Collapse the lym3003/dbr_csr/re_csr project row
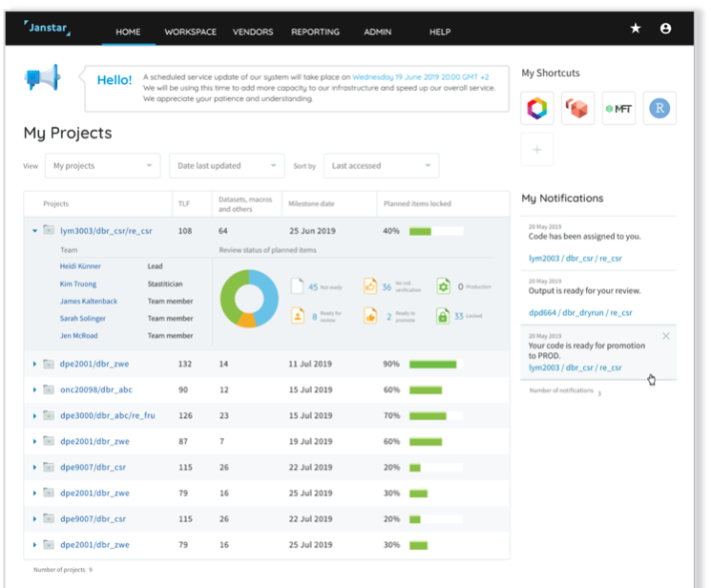 click(34, 231)
